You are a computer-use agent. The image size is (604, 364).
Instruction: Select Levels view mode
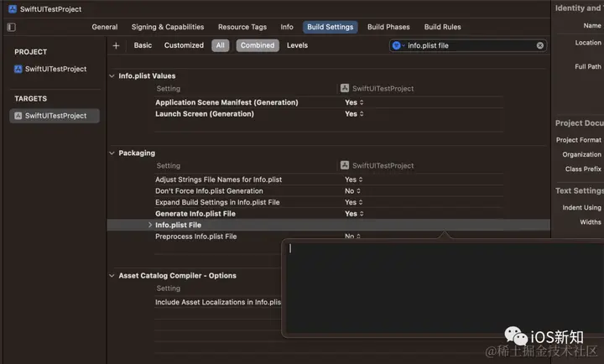point(297,45)
